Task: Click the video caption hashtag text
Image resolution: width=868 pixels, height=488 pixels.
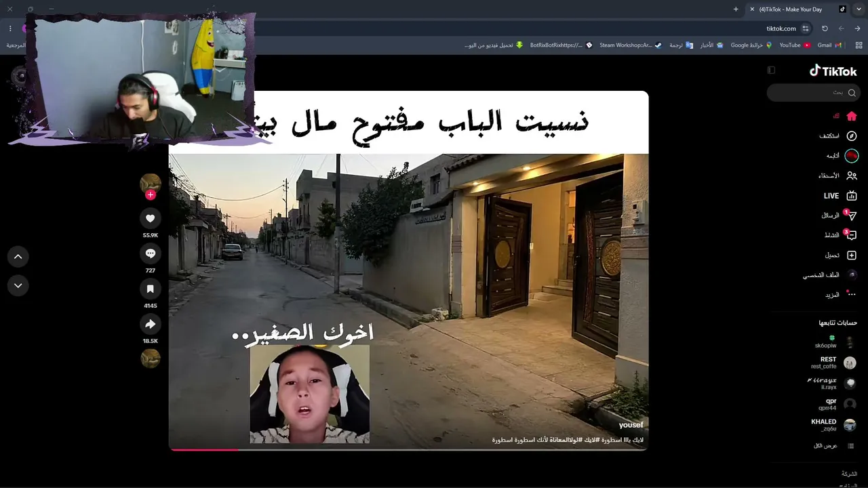Action: click(x=568, y=440)
